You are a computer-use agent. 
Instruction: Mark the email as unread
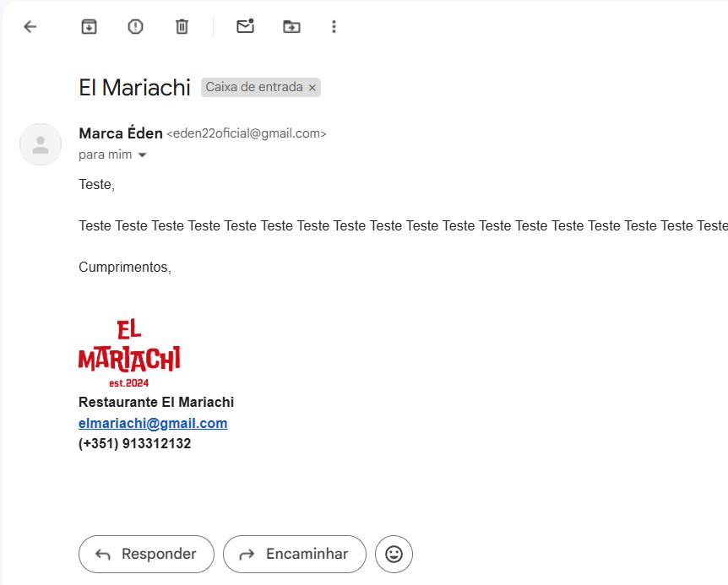[x=245, y=26]
